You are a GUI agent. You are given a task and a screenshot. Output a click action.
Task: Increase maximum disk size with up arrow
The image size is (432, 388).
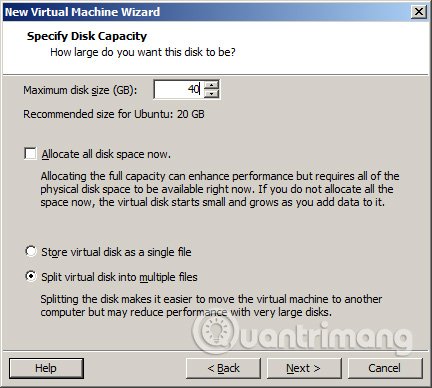(x=211, y=85)
